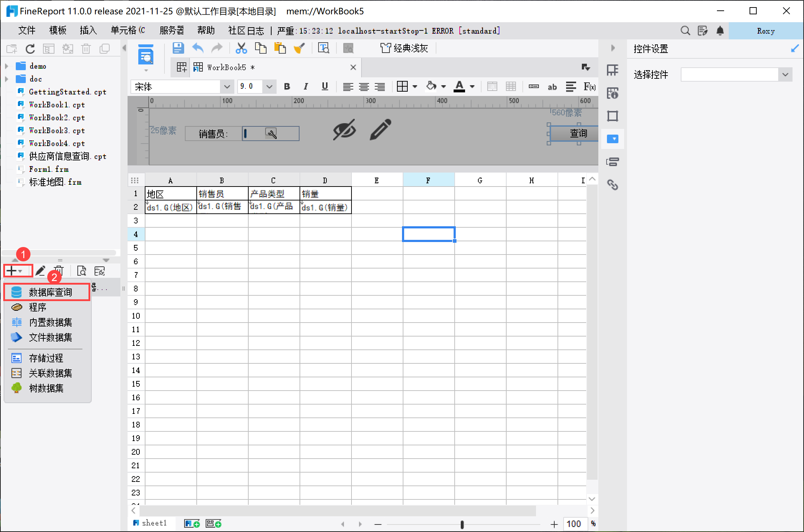
Task: Toggle parameter pane visibility eye icon
Action: coord(344,130)
